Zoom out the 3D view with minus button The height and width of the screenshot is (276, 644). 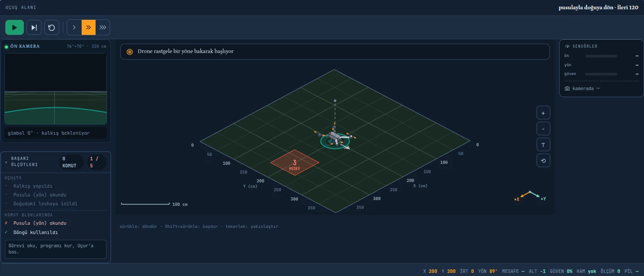click(543, 129)
